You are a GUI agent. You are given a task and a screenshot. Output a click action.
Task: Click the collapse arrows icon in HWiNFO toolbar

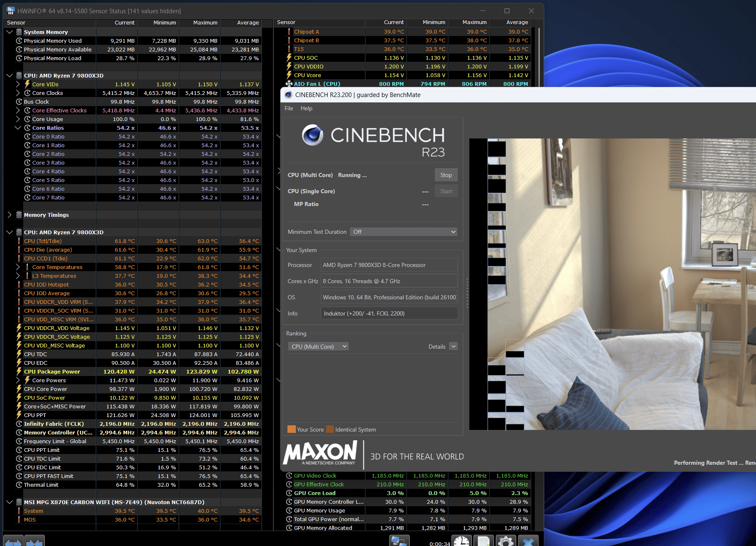pos(34,541)
